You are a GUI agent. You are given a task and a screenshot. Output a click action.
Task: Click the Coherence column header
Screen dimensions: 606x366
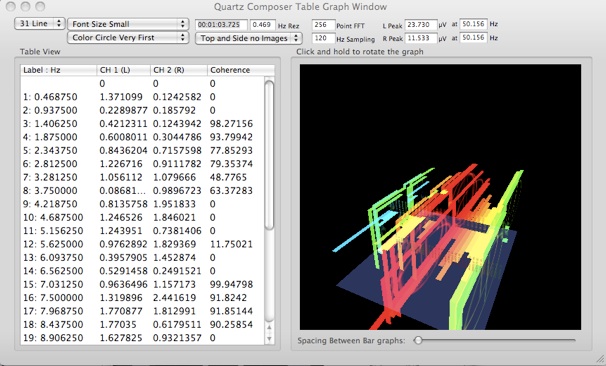[x=241, y=70]
